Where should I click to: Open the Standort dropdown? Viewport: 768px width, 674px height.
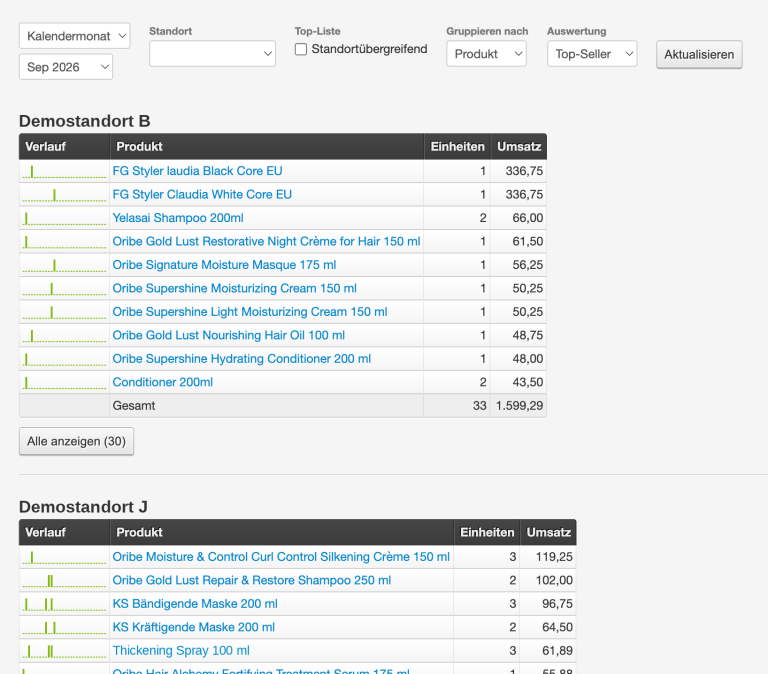pyautogui.click(x=212, y=53)
